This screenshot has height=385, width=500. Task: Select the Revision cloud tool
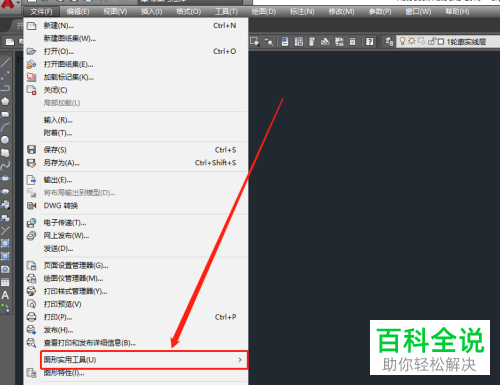point(5,153)
